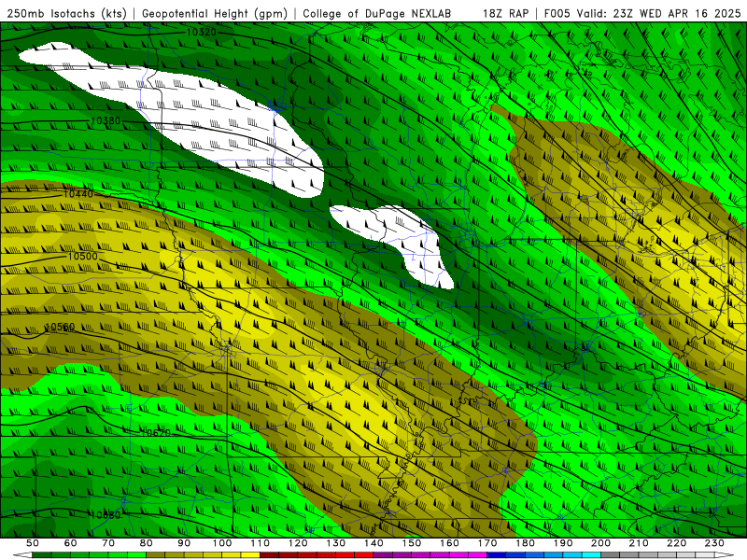This screenshot has width=747, height=560.
Task: Select the 10380 height contour label
Action: click(106, 121)
